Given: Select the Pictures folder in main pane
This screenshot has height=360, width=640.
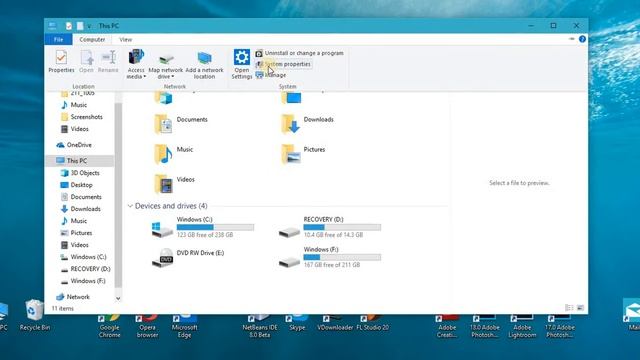Looking at the screenshot, I should 303,154.
